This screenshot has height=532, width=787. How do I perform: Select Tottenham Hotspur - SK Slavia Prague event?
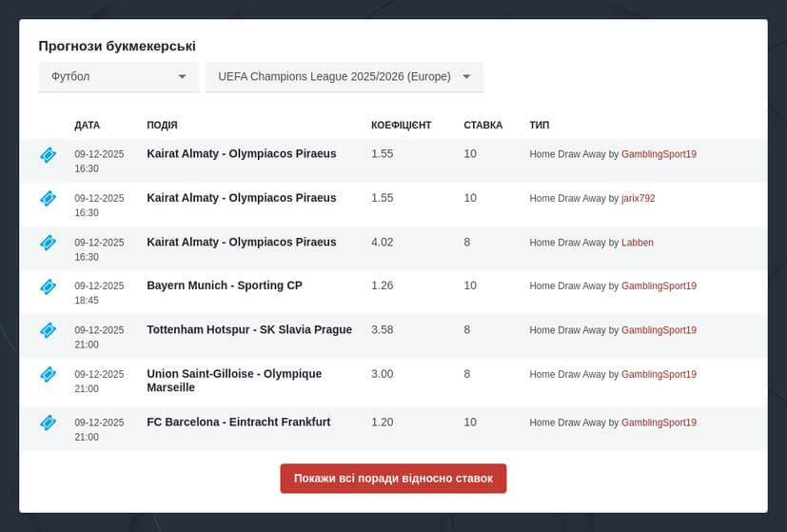249,329
